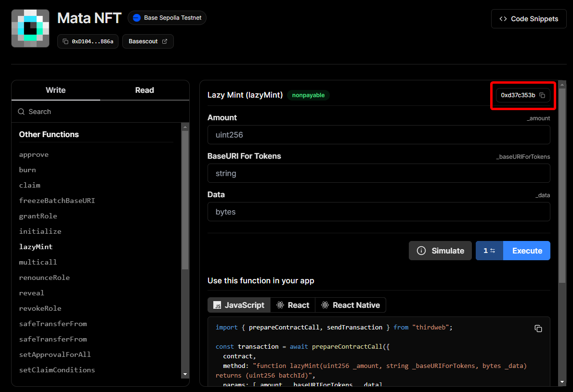Select the burn function
Viewport: 573px width, 392px height.
(27, 170)
